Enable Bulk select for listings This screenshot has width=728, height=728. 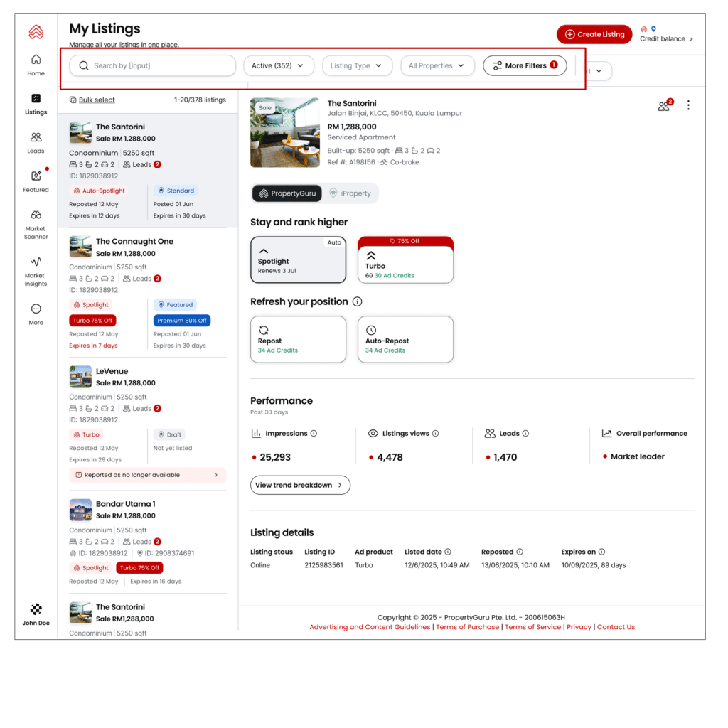[92, 100]
